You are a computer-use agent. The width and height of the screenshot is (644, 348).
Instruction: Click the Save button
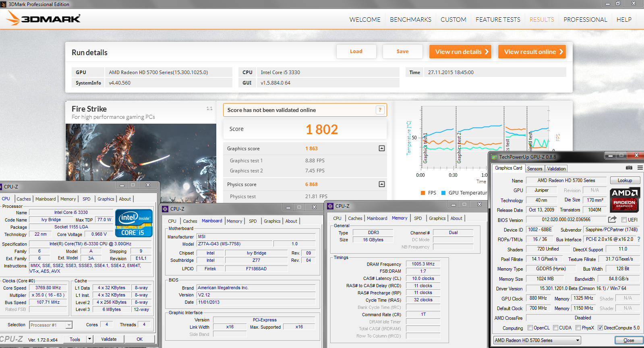click(402, 52)
